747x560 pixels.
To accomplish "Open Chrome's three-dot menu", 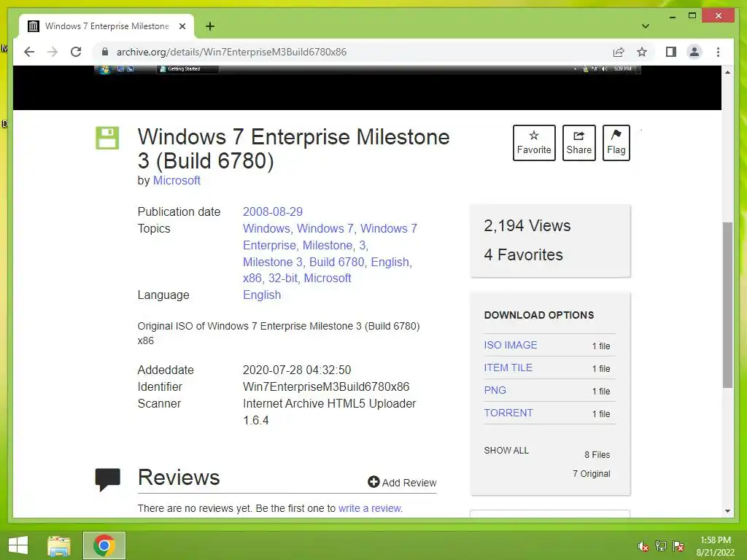I will 718,52.
